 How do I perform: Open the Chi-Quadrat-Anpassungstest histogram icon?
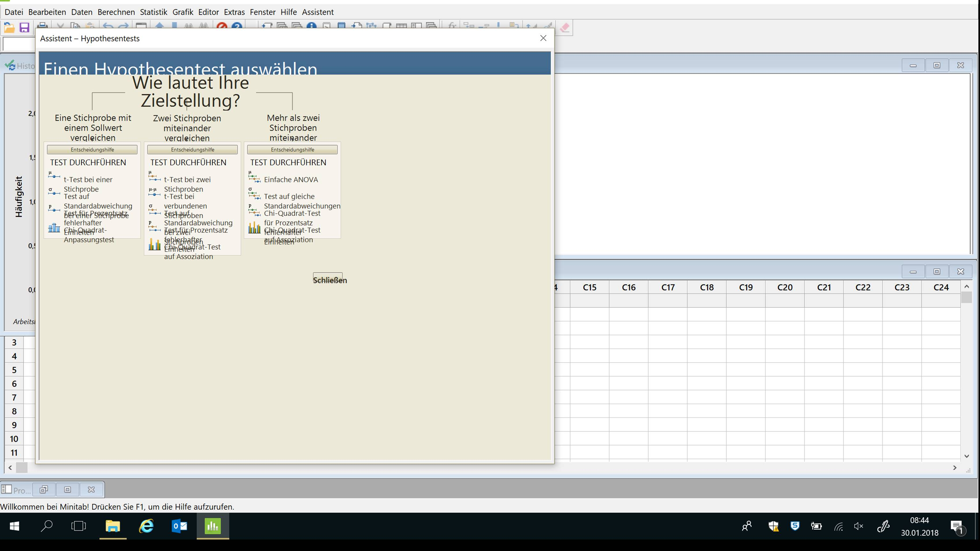[54, 227]
